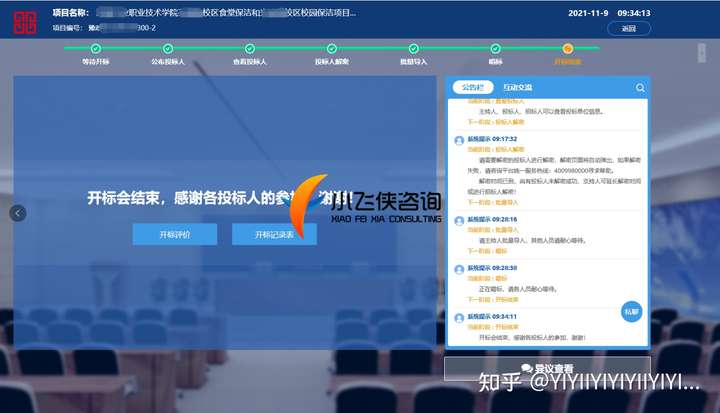Click the 等待开标 step checkmark
The height and width of the screenshot is (413, 720).
click(96, 49)
